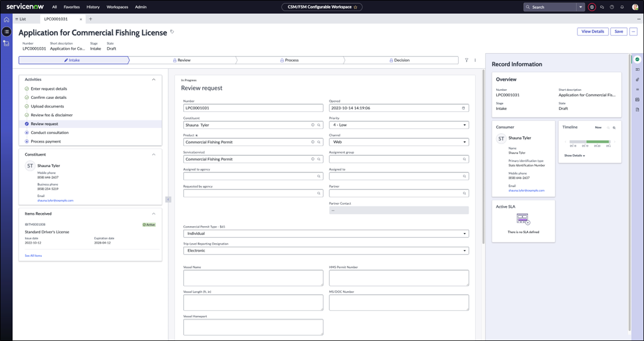Collapse the Activities section
Image resolution: width=644 pixels, height=341 pixels.
154,79
